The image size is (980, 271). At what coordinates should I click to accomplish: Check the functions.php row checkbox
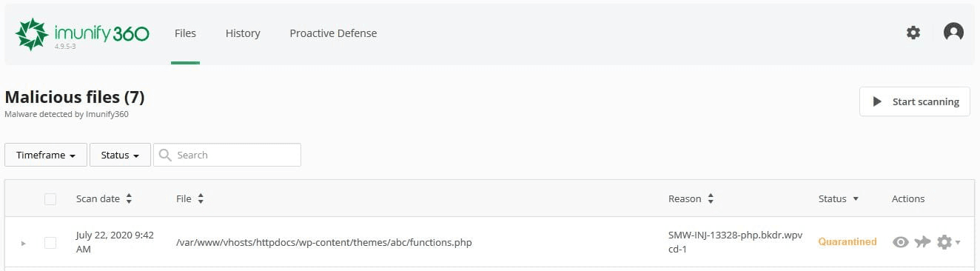pyautogui.click(x=50, y=242)
